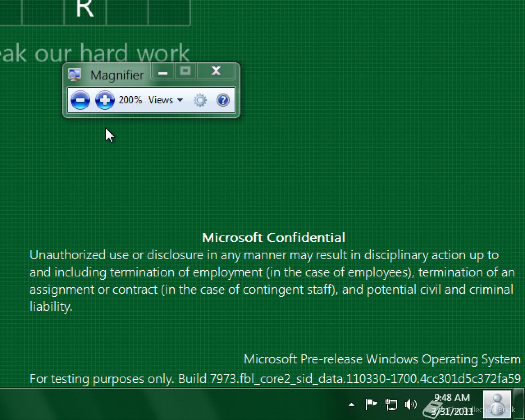525x420 pixels.
Task: Open Magnifier options gear icon
Action: point(200,100)
